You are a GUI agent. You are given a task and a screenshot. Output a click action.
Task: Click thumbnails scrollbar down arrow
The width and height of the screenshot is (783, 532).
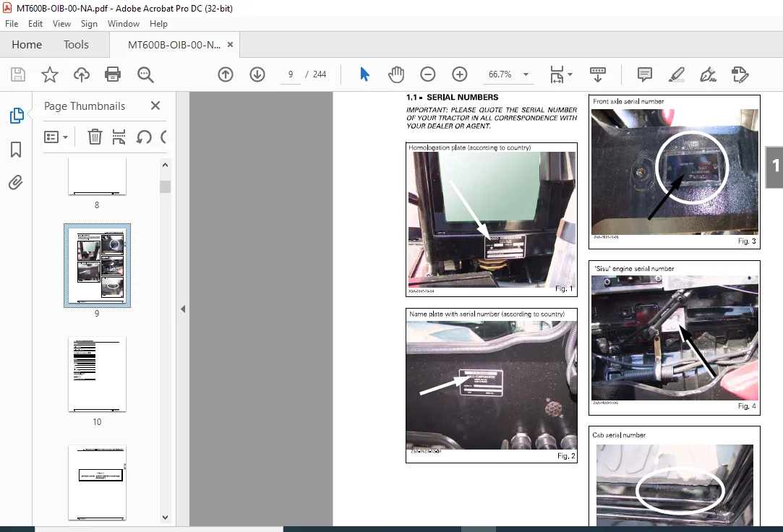(x=166, y=517)
